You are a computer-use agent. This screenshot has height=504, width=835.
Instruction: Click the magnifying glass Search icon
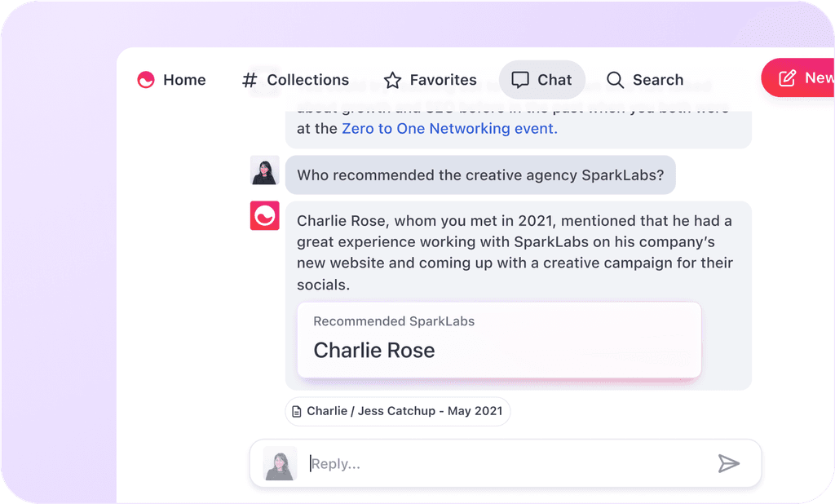tap(615, 80)
